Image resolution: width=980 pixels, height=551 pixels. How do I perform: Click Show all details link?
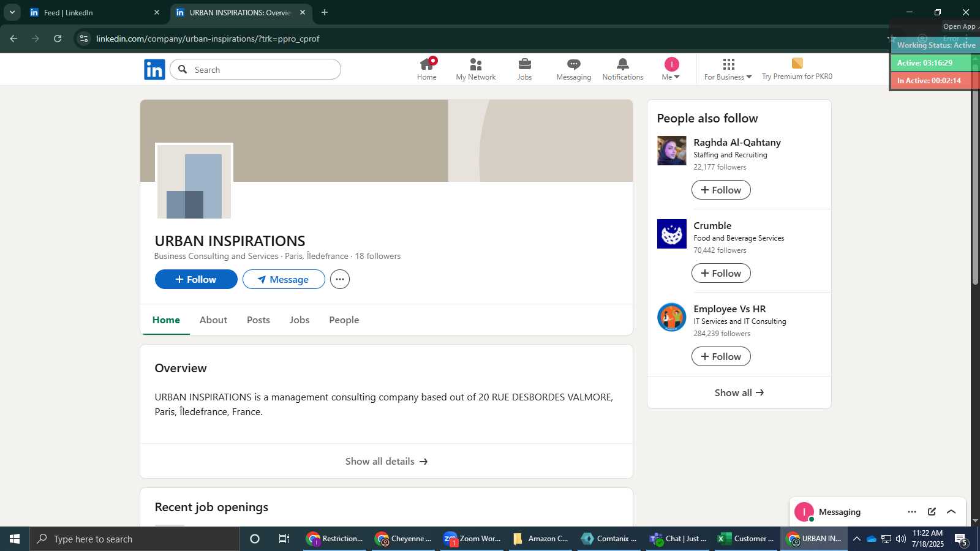point(386,461)
